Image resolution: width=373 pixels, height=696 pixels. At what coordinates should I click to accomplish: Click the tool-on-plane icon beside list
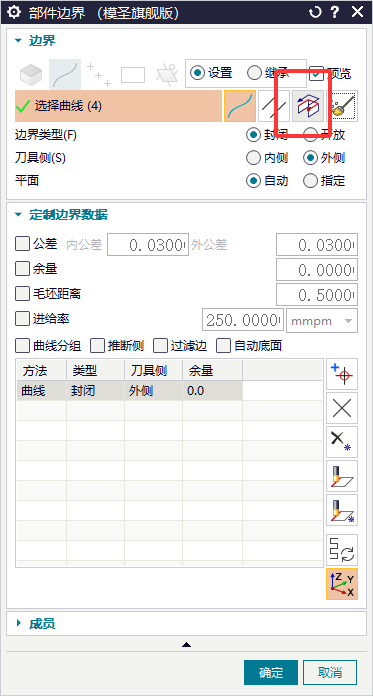[x=342, y=476]
